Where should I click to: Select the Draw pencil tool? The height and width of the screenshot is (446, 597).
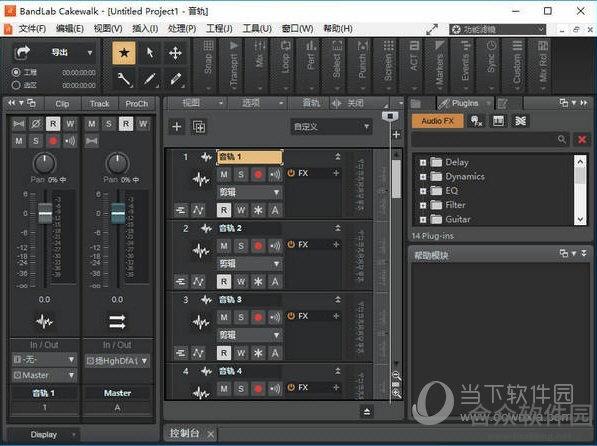point(150,79)
